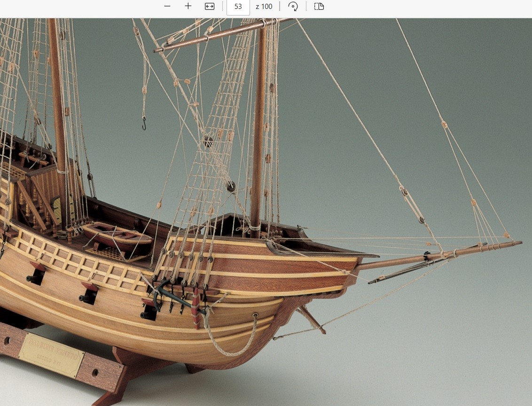
Task: Click the page number field showing 53
Action: pyautogui.click(x=238, y=7)
